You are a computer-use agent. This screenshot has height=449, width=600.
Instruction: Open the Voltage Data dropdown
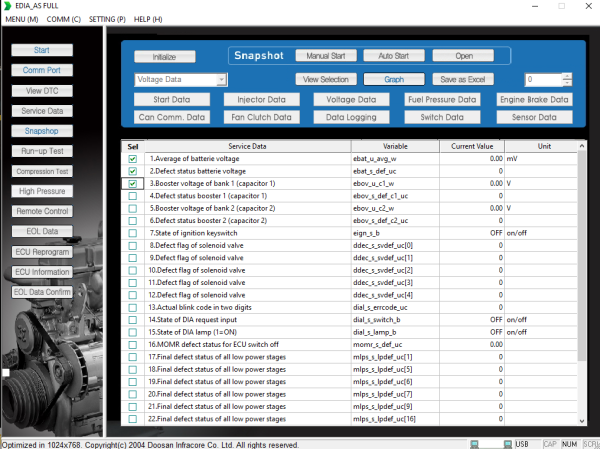tap(221, 80)
